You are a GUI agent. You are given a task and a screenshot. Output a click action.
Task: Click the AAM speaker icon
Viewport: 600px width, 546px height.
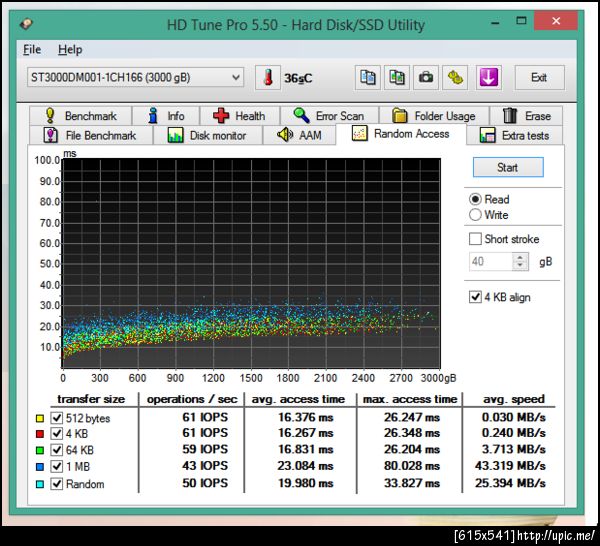(x=285, y=135)
